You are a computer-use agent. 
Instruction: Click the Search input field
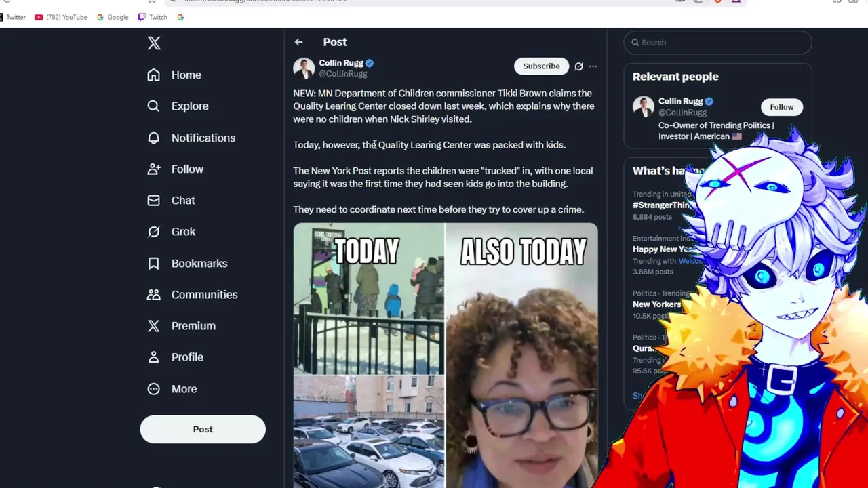(717, 42)
